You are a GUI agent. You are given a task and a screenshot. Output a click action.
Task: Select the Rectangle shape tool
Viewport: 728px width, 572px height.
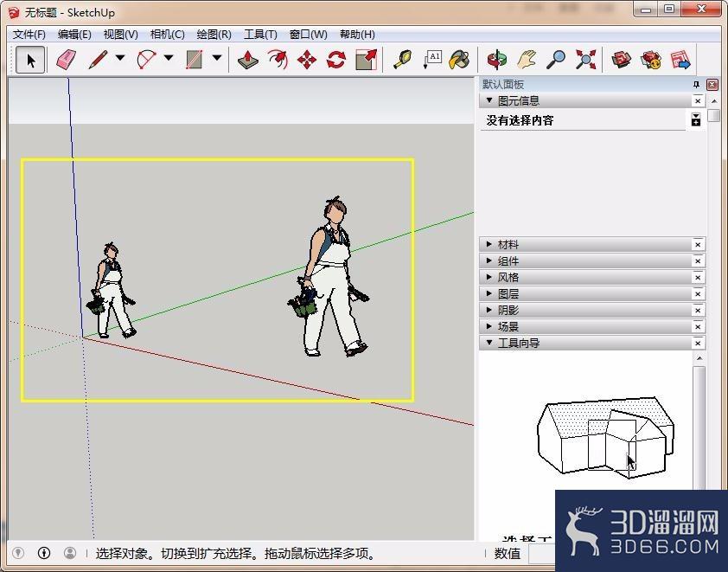coord(195,60)
